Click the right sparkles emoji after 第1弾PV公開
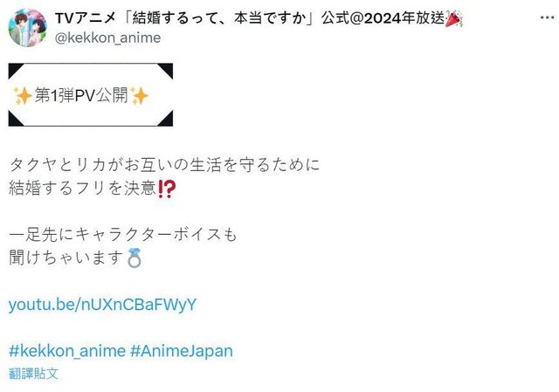559x392 pixels. point(140,95)
